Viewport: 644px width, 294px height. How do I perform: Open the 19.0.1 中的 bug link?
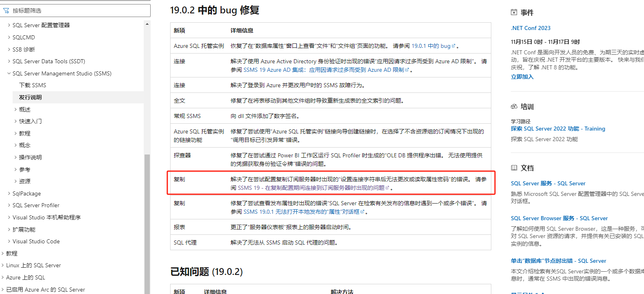[431, 46]
